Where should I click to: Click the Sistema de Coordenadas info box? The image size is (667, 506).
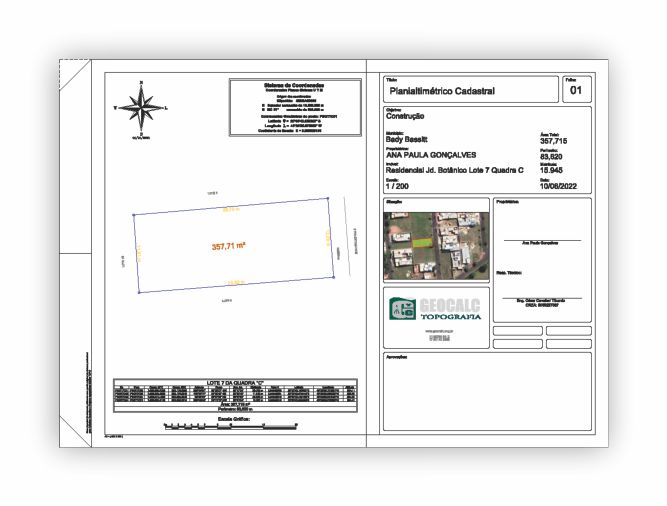[x=289, y=108]
